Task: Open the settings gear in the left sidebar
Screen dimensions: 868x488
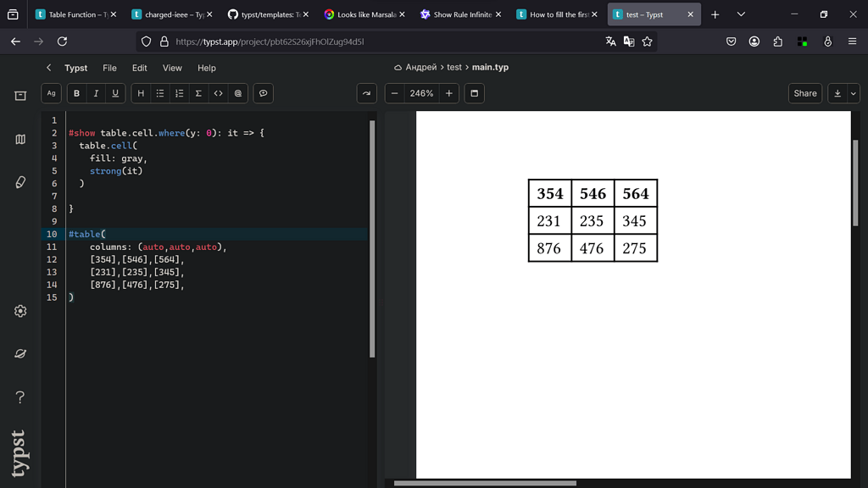Action: [x=19, y=311]
